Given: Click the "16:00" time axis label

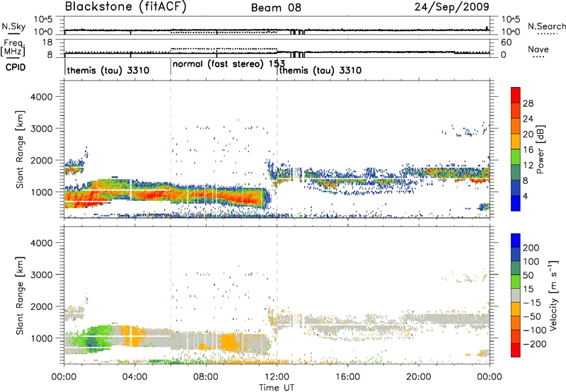Looking at the screenshot, I should pyautogui.click(x=347, y=376).
